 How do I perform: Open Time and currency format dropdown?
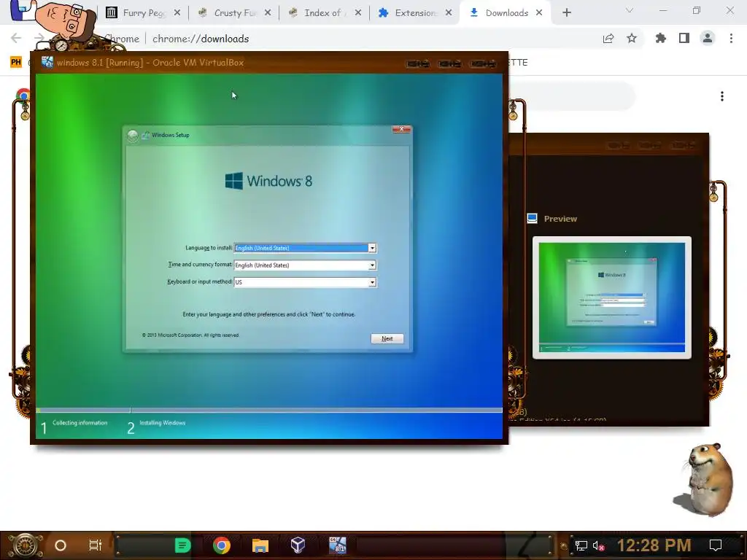pyautogui.click(x=305, y=265)
